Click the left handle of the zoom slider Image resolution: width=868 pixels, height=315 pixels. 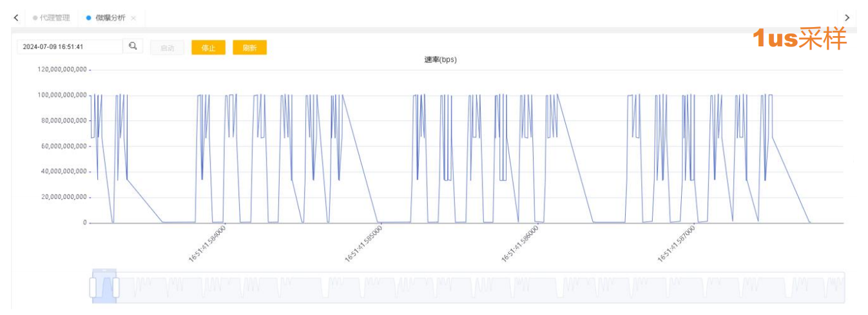93,287
